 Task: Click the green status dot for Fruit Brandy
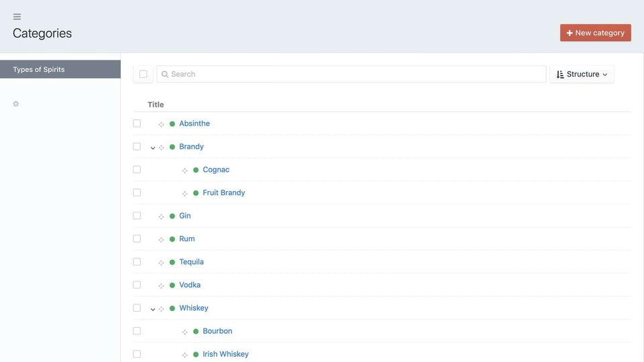tap(196, 193)
